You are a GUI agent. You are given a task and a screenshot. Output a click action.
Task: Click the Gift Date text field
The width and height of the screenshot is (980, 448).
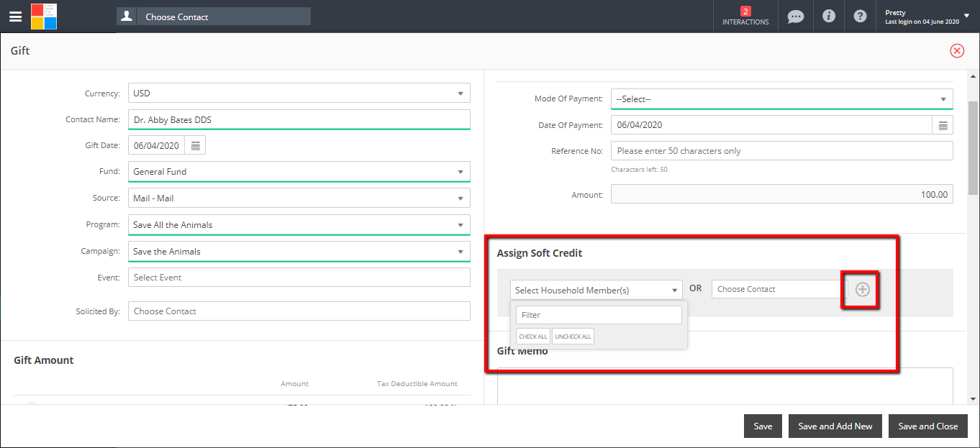(157, 145)
